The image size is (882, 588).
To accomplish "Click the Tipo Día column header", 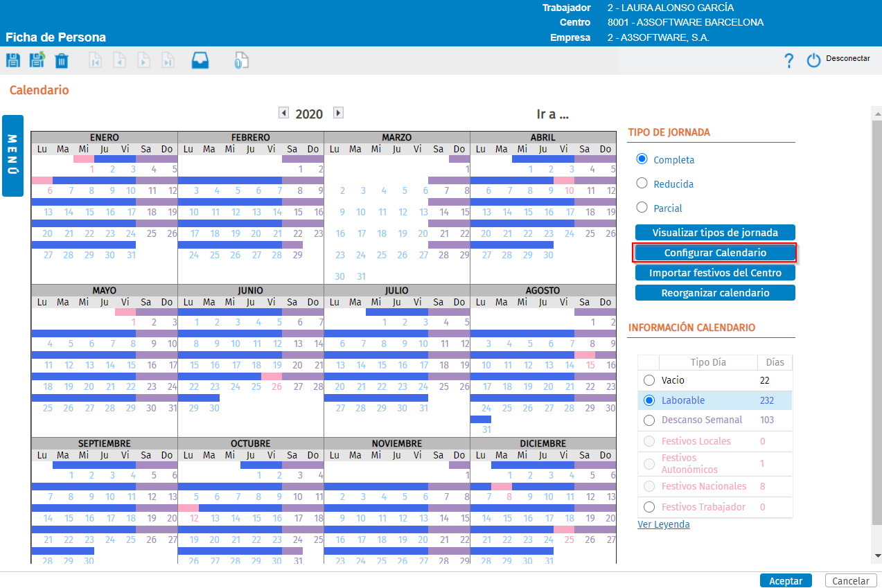I will 707,362.
